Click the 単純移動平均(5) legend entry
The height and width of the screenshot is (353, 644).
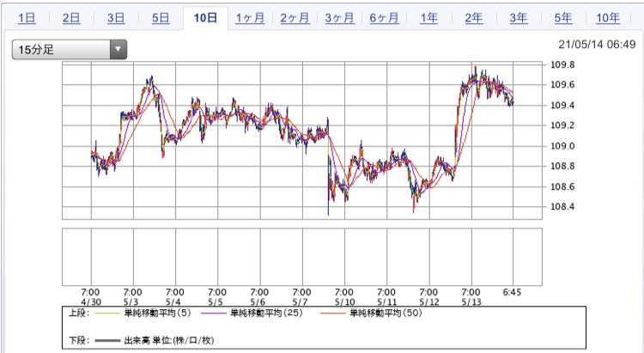coord(158,313)
